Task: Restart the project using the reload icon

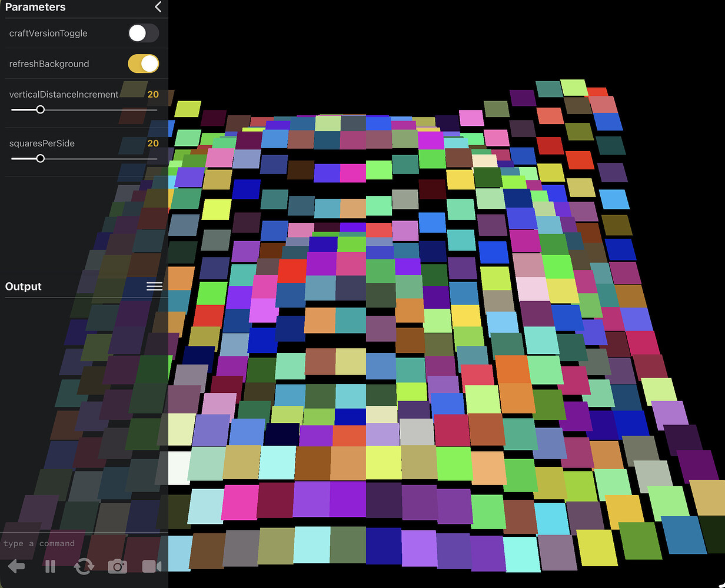Action: [x=84, y=566]
